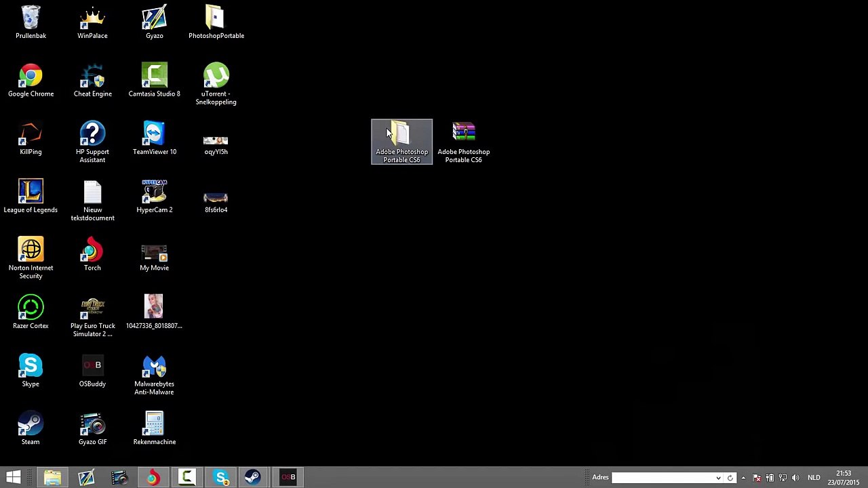Select the Norton Internet Security icon

(31, 258)
